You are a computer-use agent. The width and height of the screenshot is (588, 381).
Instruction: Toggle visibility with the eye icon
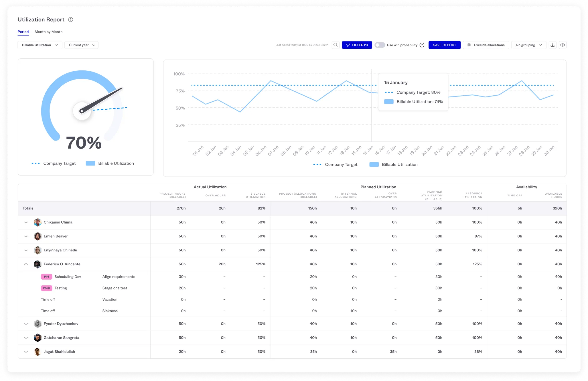[563, 45]
